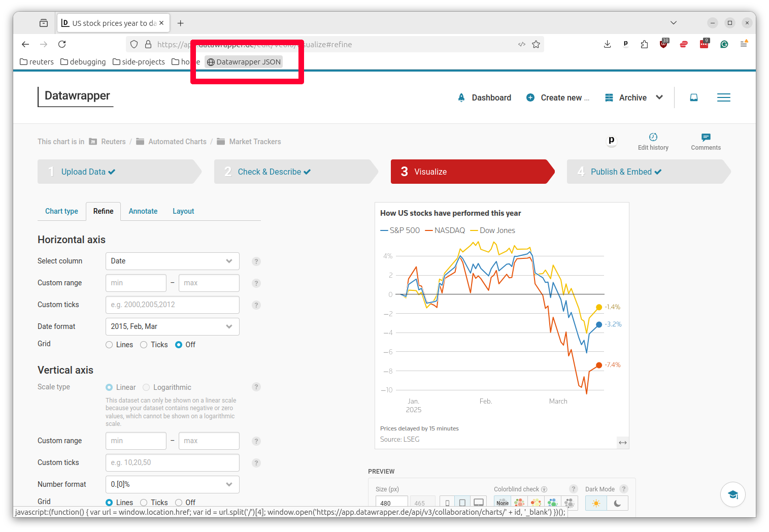Click the chart resize arrows icon
This screenshot has height=532, width=769.
[x=623, y=443]
